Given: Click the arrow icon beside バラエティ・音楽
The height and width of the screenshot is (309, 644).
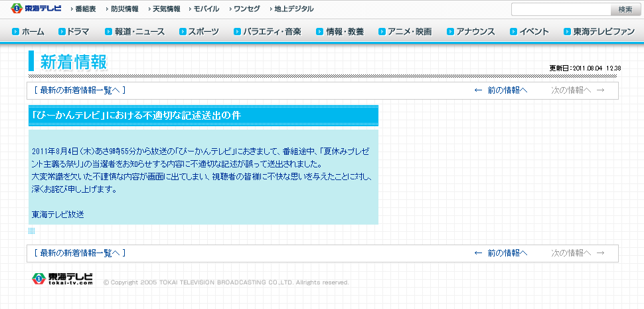Looking at the screenshot, I should click(237, 31).
